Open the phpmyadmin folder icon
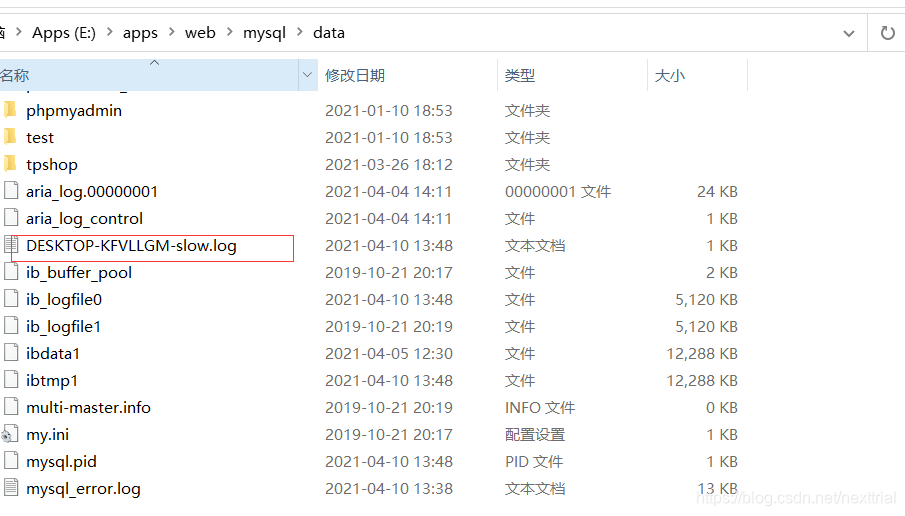This screenshot has height=516, width=905. 10,110
